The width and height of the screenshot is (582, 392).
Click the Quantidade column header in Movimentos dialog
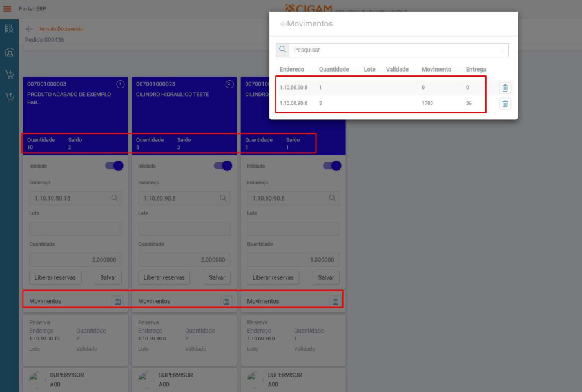pyautogui.click(x=334, y=70)
